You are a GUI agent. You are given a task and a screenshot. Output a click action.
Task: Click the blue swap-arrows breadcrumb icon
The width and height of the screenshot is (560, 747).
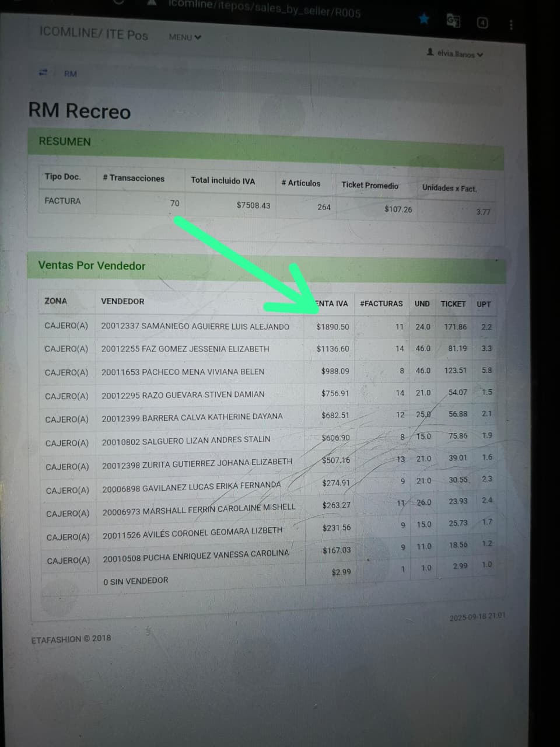click(43, 72)
